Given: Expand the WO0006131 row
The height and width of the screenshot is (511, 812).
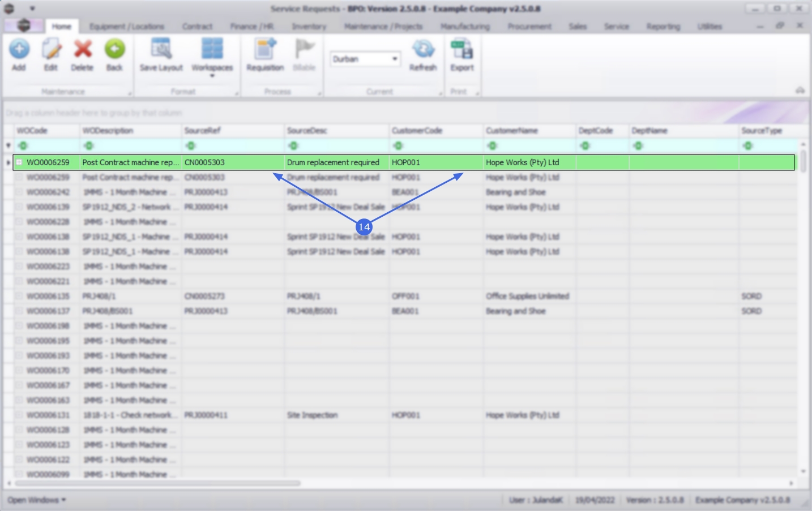Looking at the screenshot, I should coord(19,415).
